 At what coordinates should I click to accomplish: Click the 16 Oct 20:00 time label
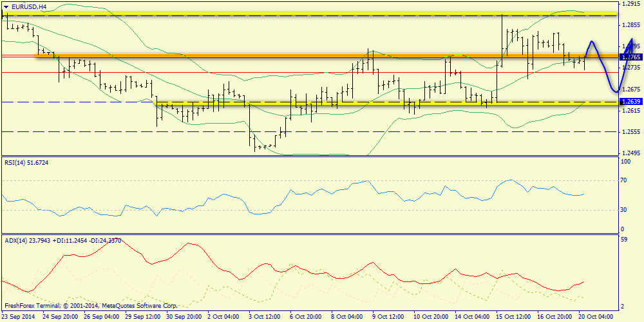(554, 317)
